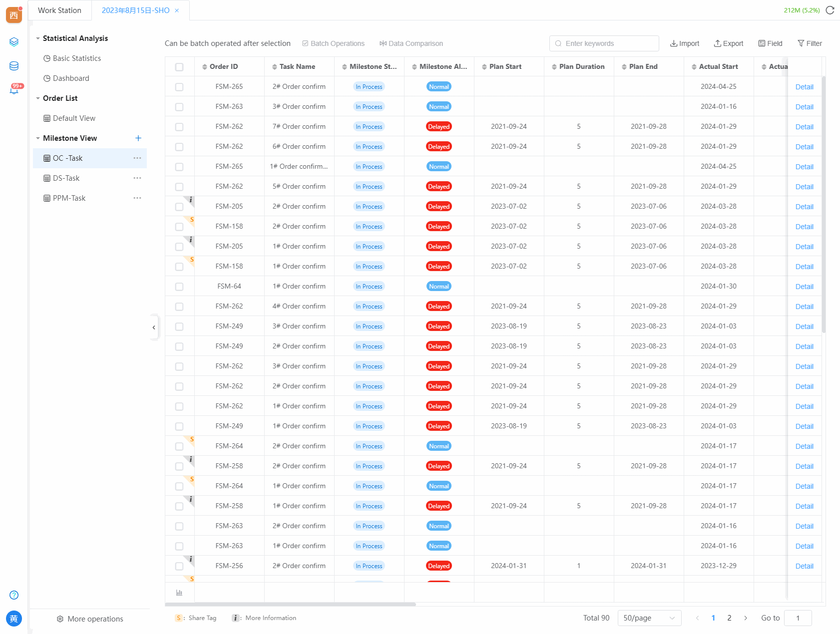
Task: Collapse the left sidebar panel arrow
Action: point(154,327)
